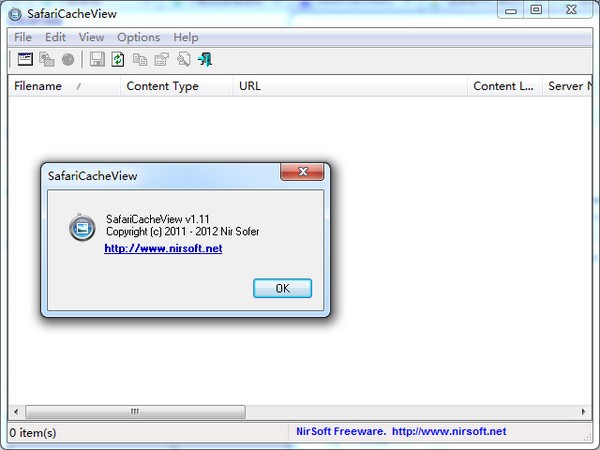
Task: Click 'SafariCacheView v1.11' version text
Action: pos(158,219)
